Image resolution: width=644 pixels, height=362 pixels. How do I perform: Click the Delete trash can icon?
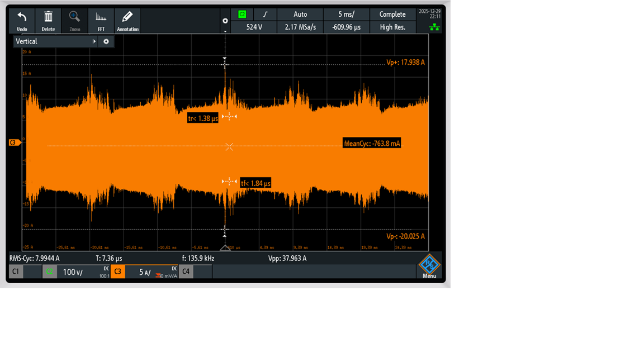[48, 21]
